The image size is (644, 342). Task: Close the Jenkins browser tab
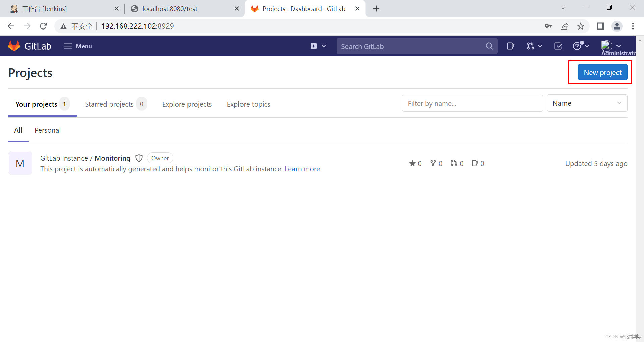point(117,9)
